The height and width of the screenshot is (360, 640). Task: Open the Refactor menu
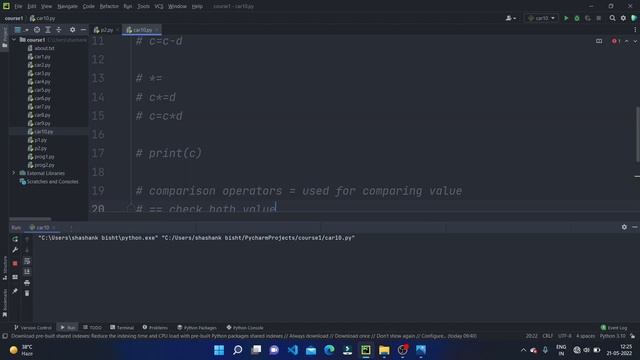coord(109,6)
